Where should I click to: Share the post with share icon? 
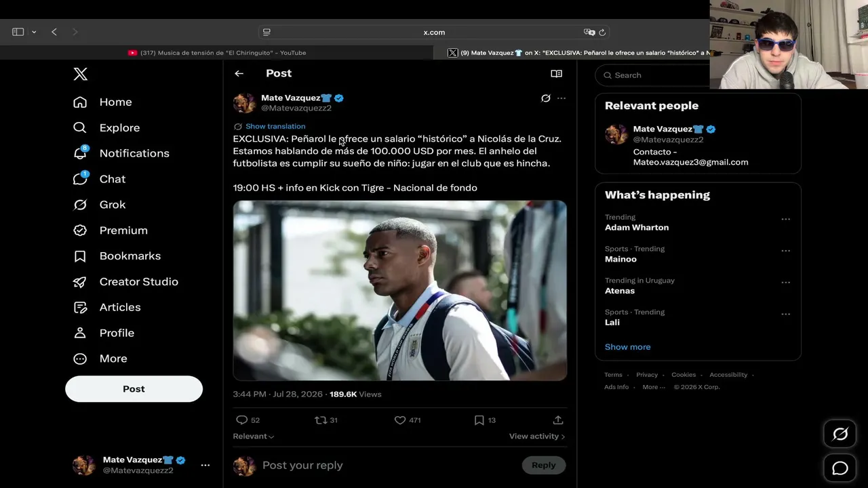coord(558,420)
